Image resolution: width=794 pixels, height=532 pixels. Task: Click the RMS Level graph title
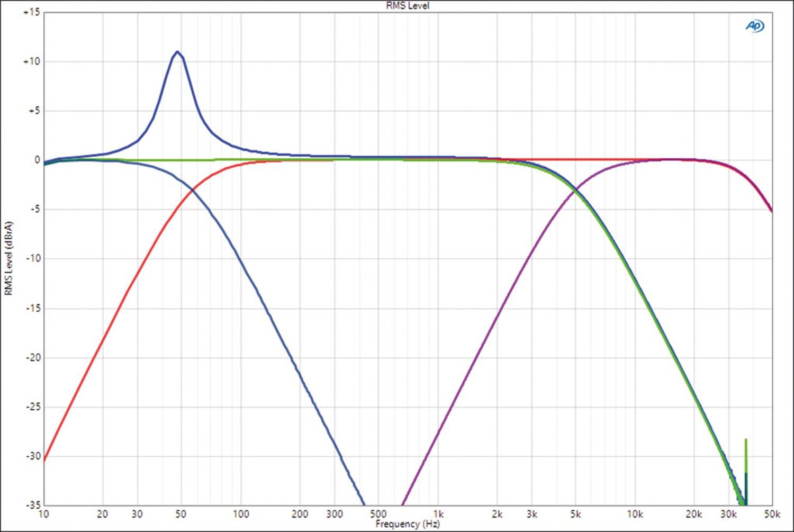coord(408,6)
